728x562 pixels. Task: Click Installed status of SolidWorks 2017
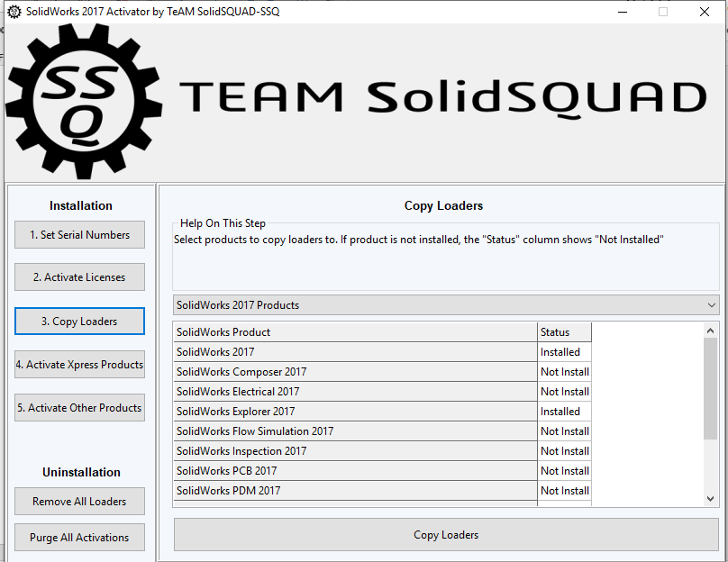tap(565, 352)
